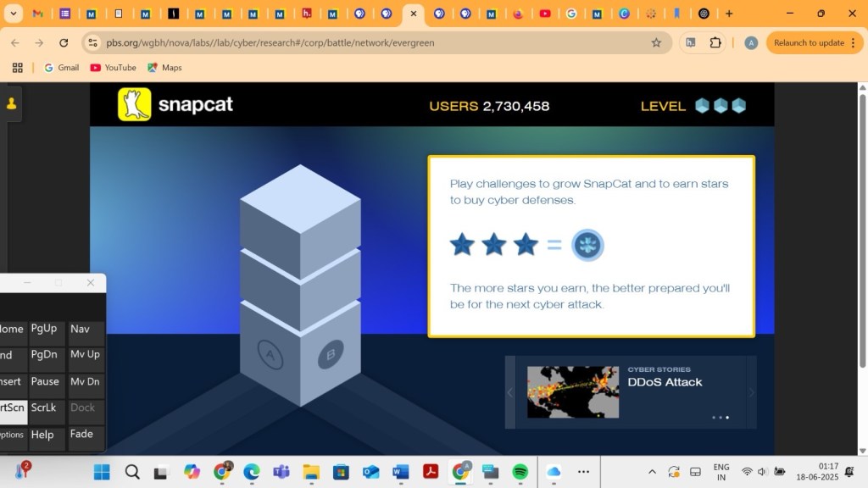The image size is (868, 488).
Task: Go to the next cyber story arrow
Action: tap(751, 392)
